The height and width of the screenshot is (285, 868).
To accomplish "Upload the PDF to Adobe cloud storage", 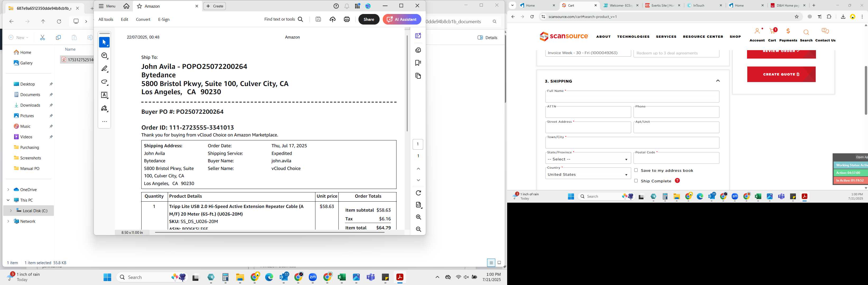I will [333, 19].
